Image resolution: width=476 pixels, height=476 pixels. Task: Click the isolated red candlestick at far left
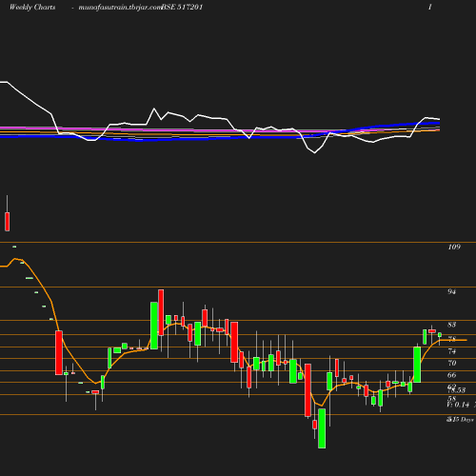click(x=8, y=221)
